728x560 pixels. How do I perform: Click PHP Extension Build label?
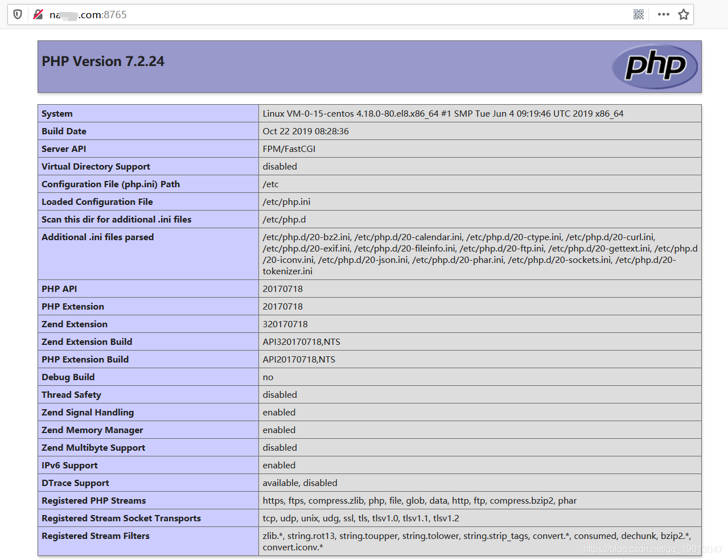[85, 360]
